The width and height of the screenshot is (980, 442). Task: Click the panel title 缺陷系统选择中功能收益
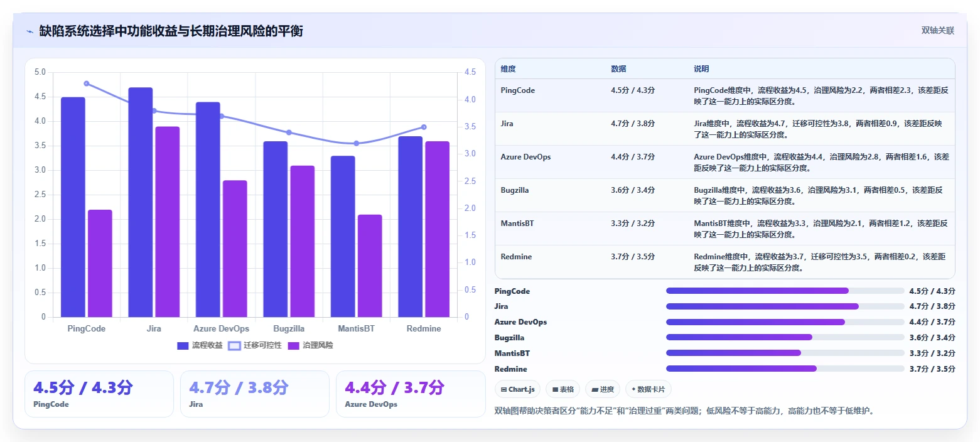[171, 31]
